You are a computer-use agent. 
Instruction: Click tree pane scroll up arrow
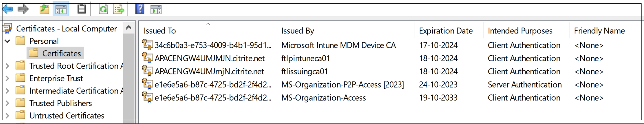(129, 28)
